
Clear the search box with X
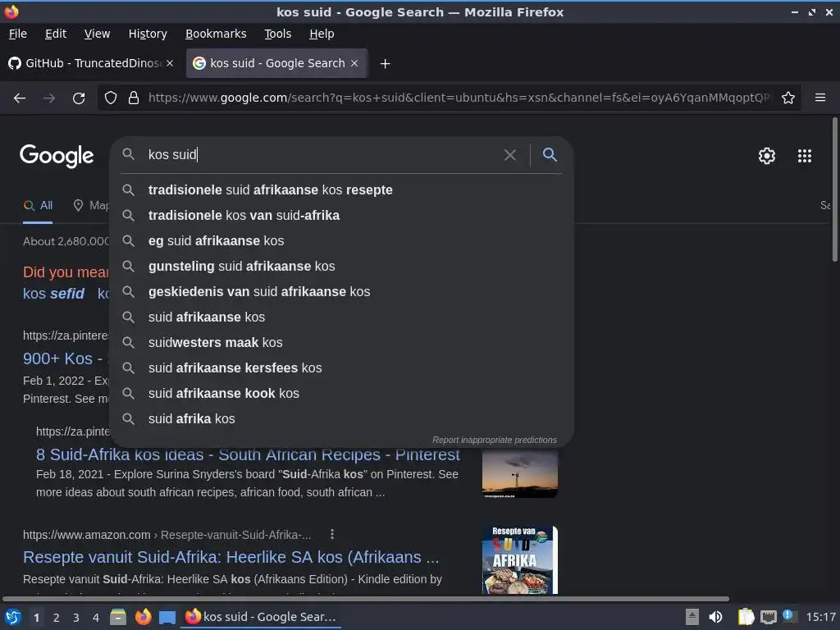(x=510, y=155)
